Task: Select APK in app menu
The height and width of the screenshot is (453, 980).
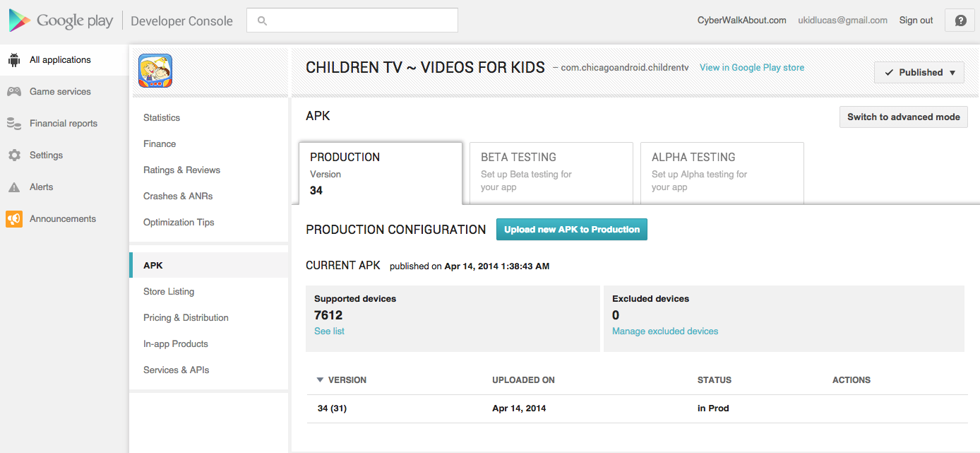Action: tap(209, 266)
